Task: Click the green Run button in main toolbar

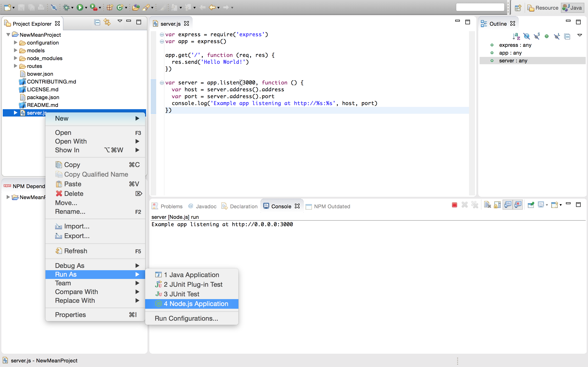Action: coord(80,8)
